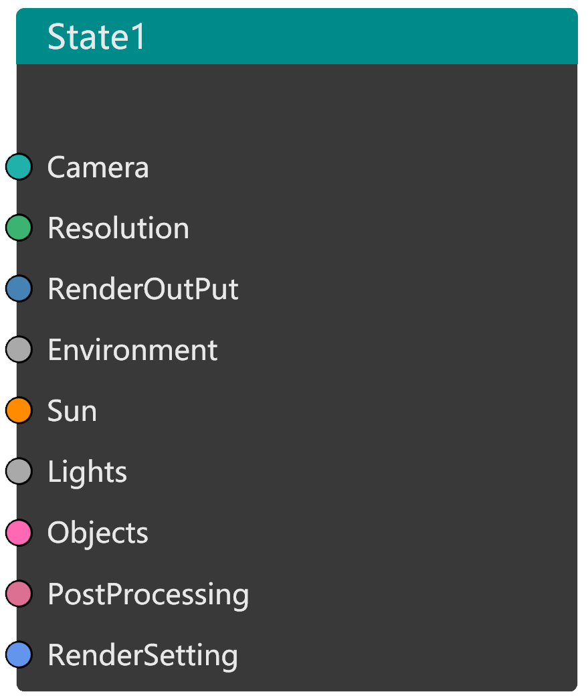Image resolution: width=588 pixels, height=700 pixels.
Task: Click the gray Environment input socket
Action: coord(19,349)
